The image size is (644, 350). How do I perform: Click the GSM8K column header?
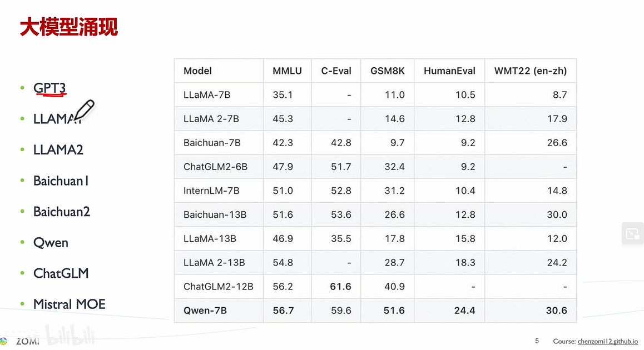(387, 71)
